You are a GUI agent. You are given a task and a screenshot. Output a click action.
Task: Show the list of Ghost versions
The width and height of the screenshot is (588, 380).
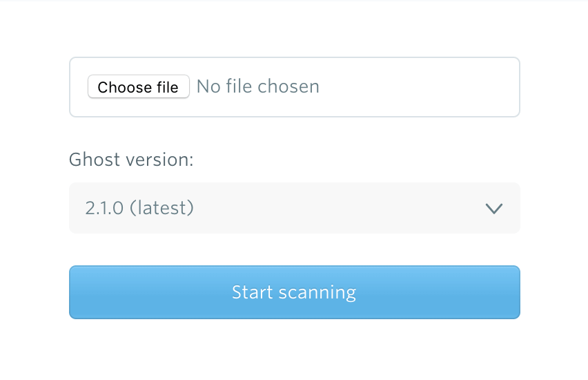(294, 208)
